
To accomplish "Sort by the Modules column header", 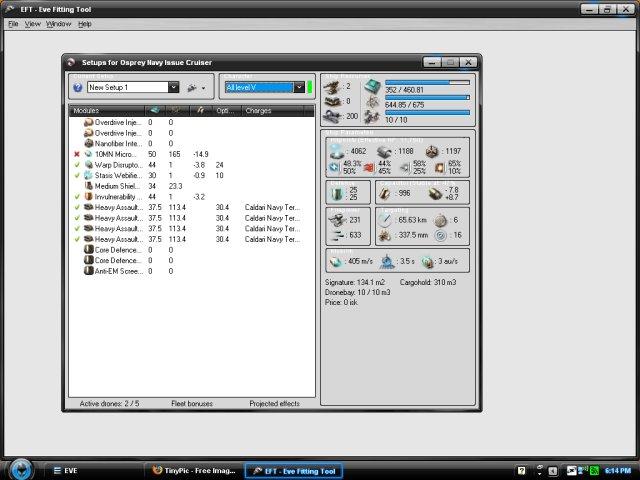I will 107,111.
